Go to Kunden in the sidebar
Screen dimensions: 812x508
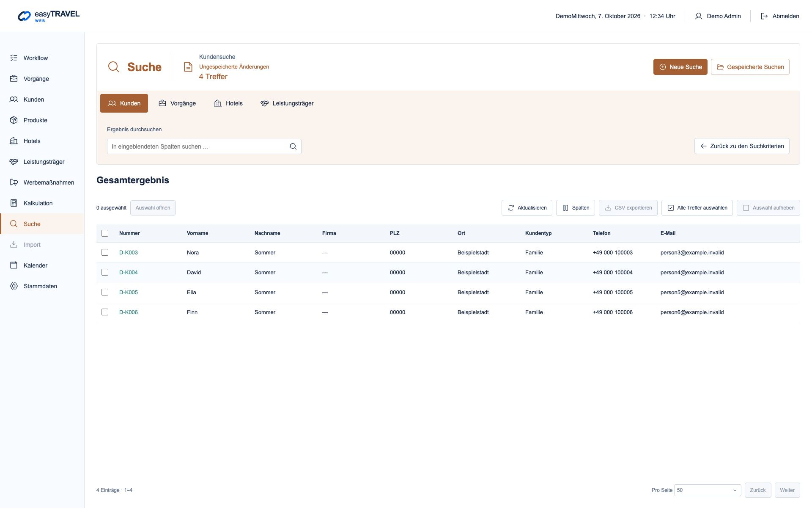click(42, 99)
